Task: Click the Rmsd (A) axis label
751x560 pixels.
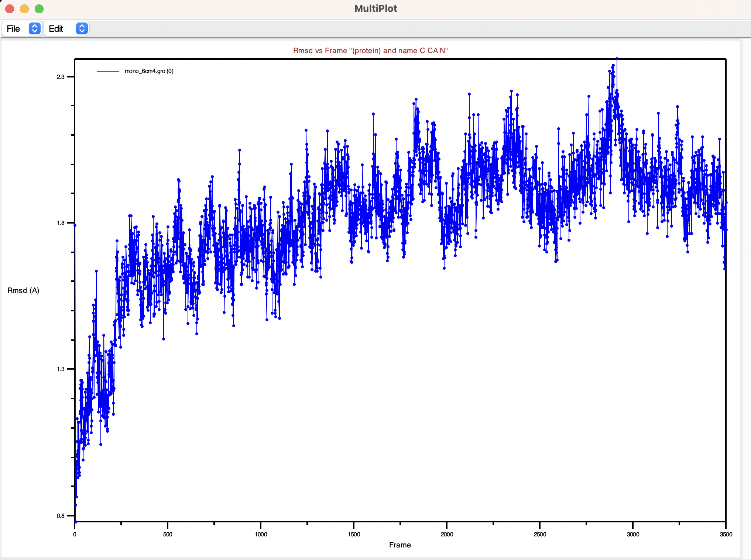Action: pos(23,290)
